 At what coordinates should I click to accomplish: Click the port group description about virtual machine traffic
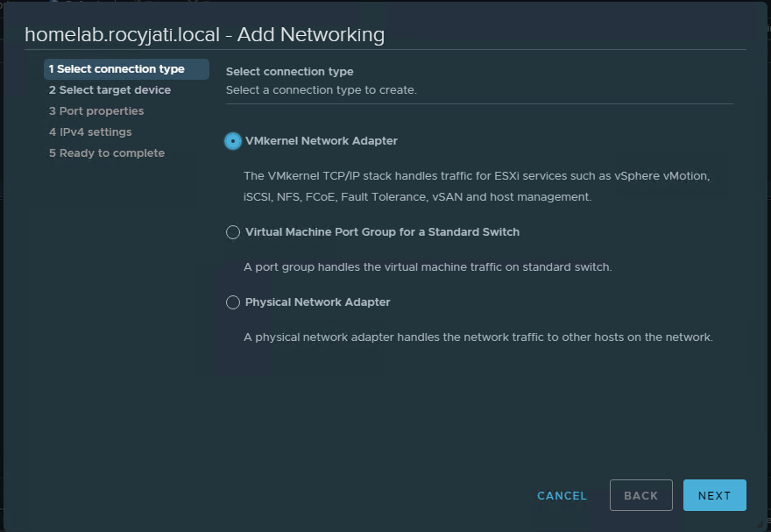[428, 267]
